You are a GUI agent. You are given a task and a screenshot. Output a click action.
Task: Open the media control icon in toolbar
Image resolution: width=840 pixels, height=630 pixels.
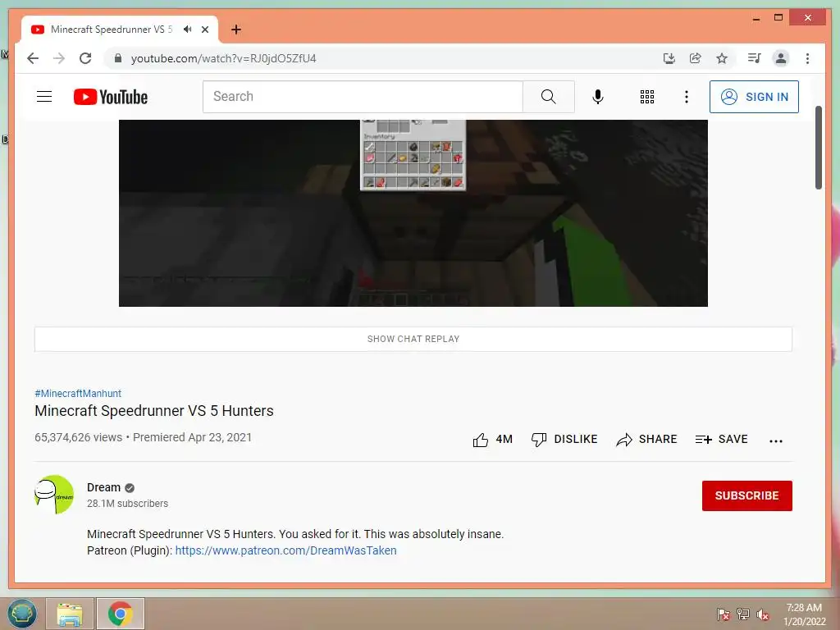click(755, 58)
